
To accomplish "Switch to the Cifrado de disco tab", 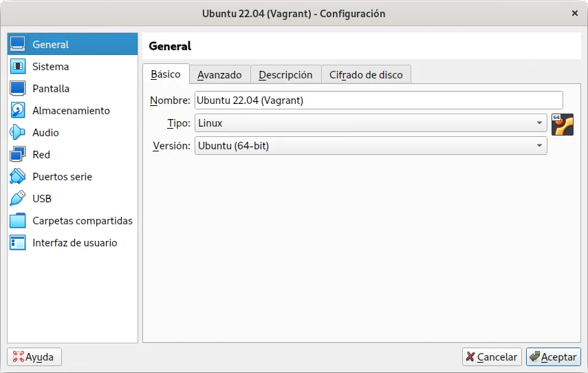I will (366, 75).
